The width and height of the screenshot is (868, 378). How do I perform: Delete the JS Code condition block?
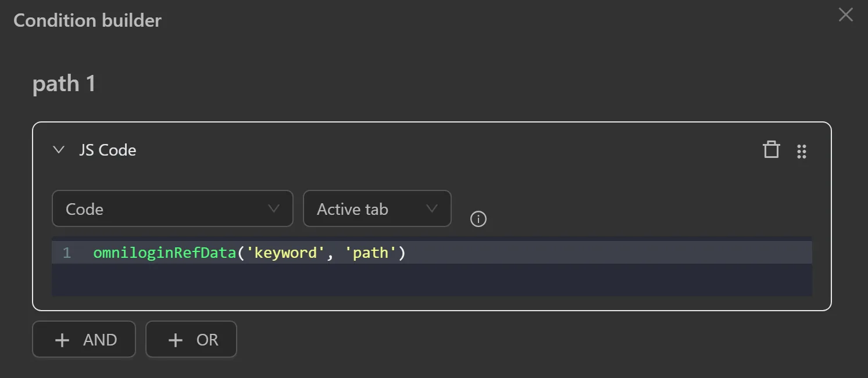[771, 150]
